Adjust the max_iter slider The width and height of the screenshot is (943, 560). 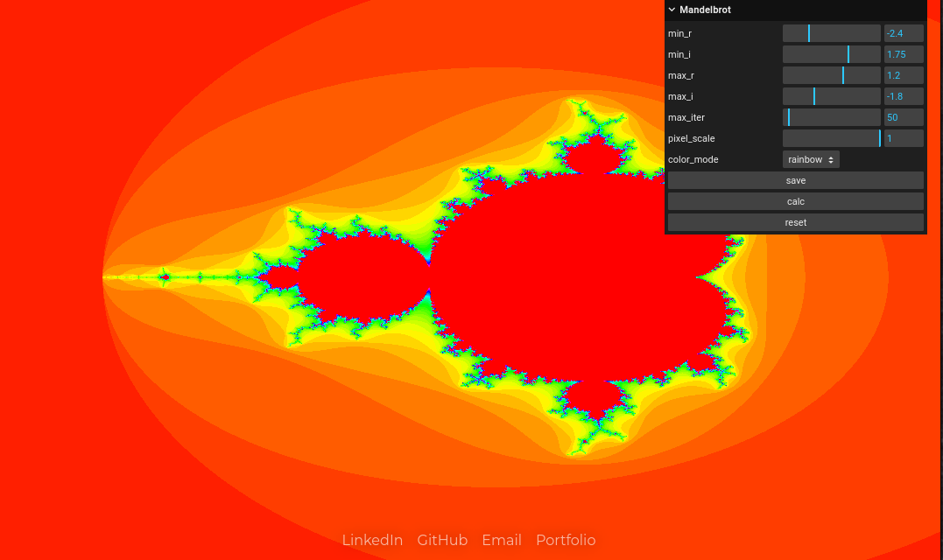pos(831,116)
